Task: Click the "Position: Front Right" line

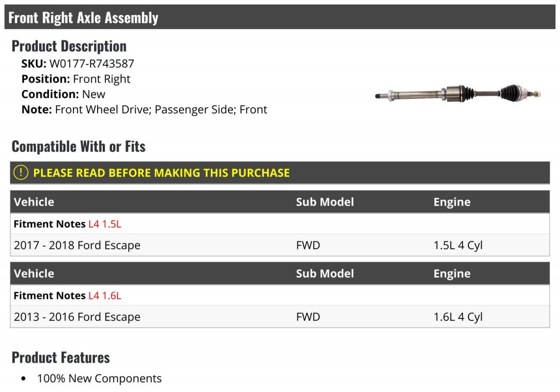Action: (x=76, y=79)
